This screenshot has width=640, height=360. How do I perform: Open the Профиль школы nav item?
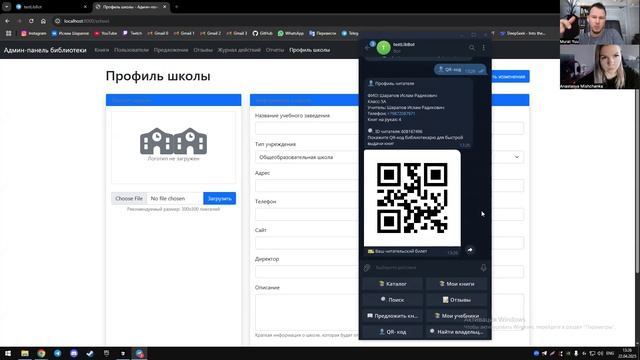click(x=309, y=50)
